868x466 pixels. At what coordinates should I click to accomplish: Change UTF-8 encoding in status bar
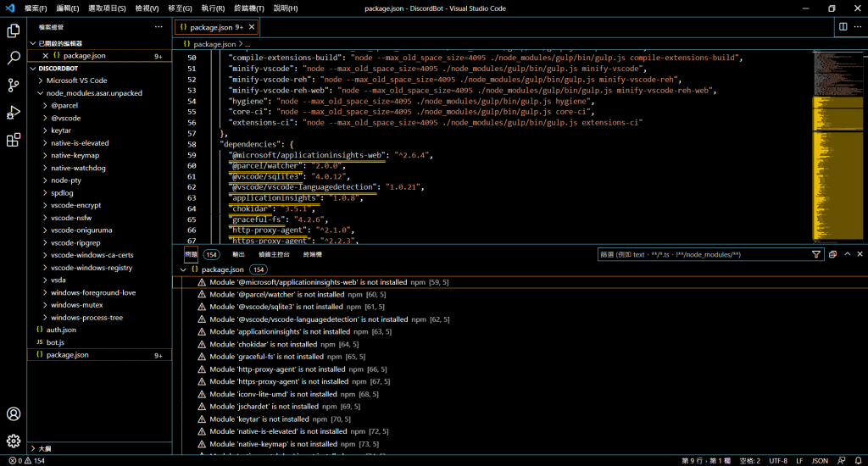pyautogui.click(x=778, y=460)
